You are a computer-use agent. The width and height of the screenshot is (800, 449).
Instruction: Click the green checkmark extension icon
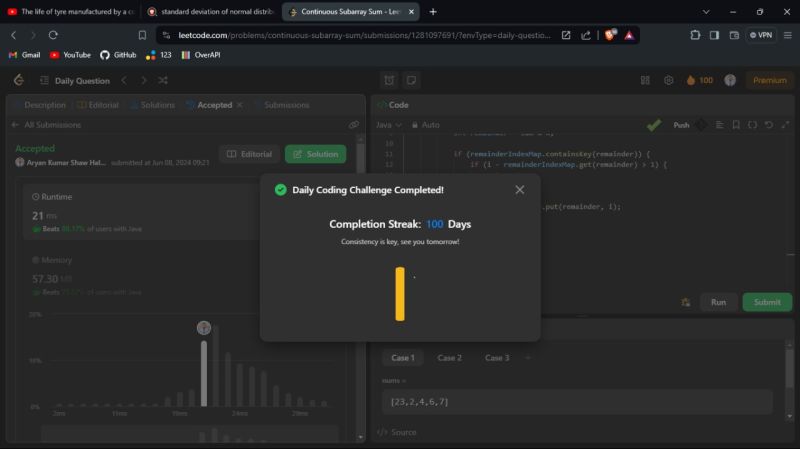[654, 125]
